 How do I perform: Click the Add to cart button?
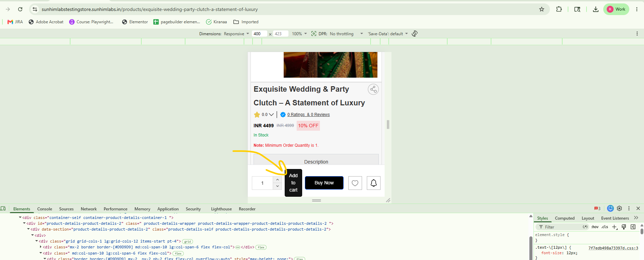(293, 183)
